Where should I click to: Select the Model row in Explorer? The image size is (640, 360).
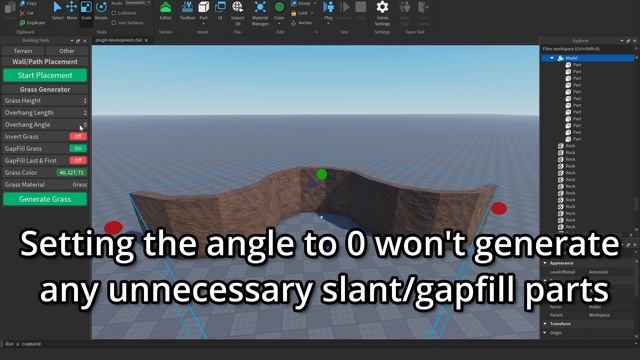tap(588, 58)
